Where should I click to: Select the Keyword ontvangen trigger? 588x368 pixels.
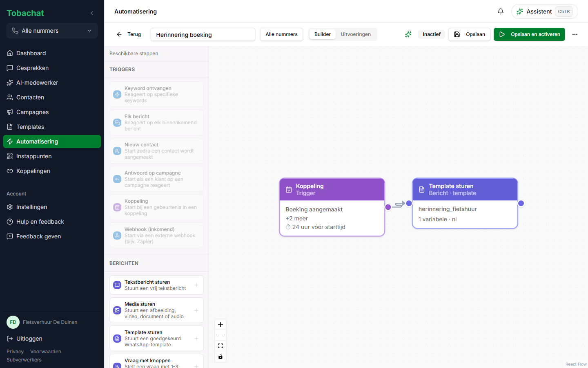tap(156, 94)
